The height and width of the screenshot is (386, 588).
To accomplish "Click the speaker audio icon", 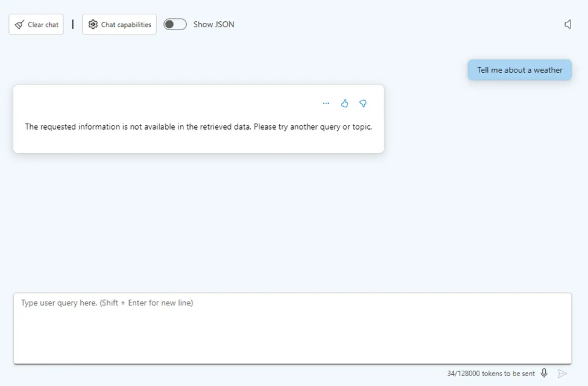I will coord(568,25).
